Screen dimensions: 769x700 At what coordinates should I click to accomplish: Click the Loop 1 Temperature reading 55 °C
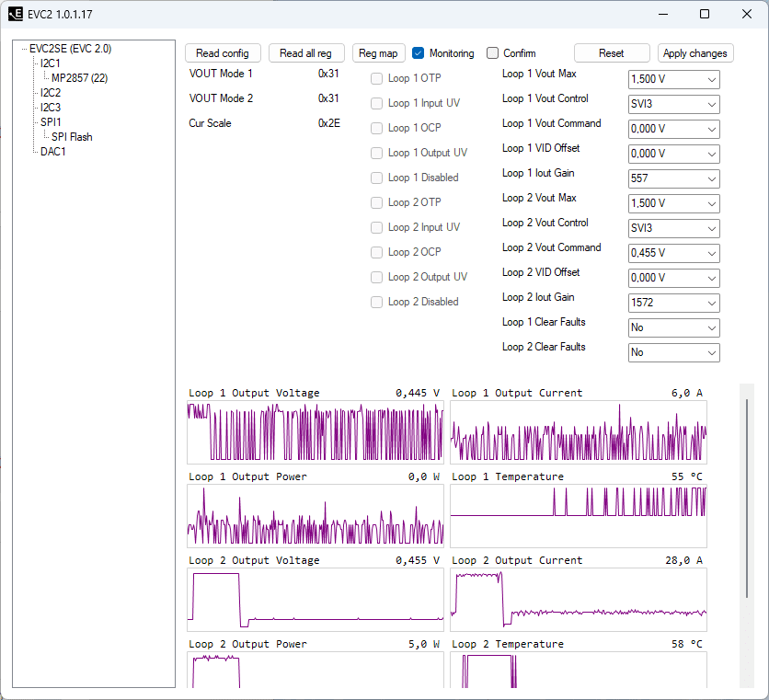[687, 476]
